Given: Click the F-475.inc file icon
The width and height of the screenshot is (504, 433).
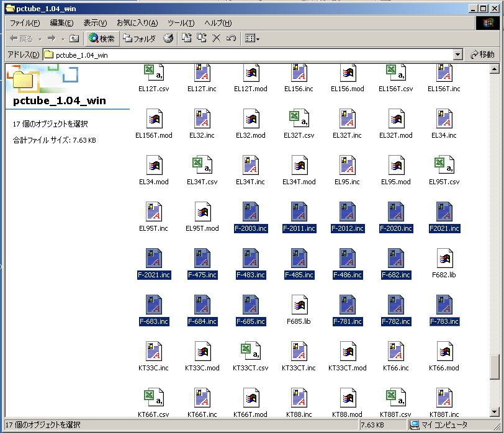Looking at the screenshot, I should 202,258.
